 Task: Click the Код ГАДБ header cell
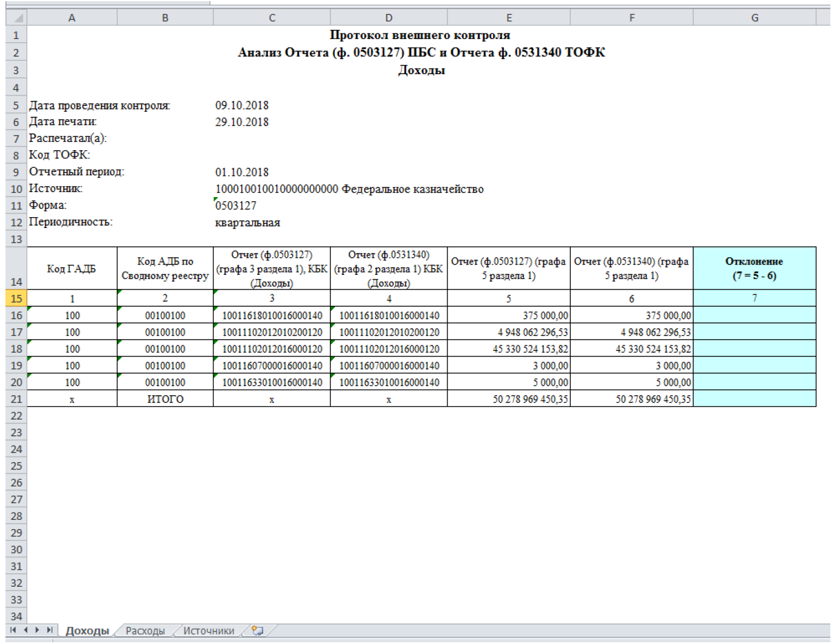point(72,269)
